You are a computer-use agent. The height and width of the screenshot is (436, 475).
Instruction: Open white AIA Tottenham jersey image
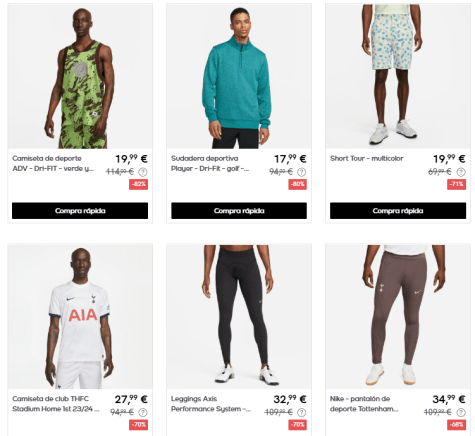[x=80, y=317]
